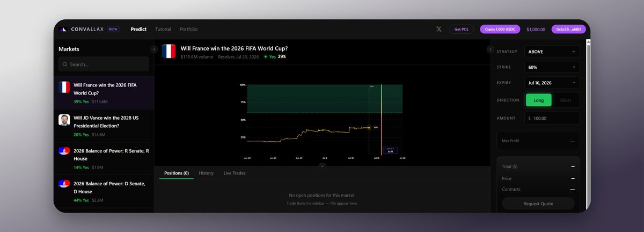The width and height of the screenshot is (644, 232).
Task: Click the Request Quote button
Action: click(538, 204)
